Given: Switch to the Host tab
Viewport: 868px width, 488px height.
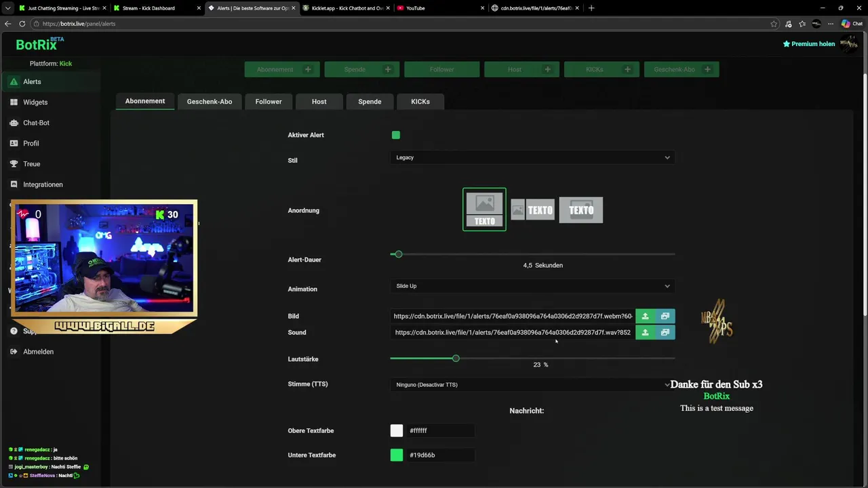Looking at the screenshot, I should (319, 102).
